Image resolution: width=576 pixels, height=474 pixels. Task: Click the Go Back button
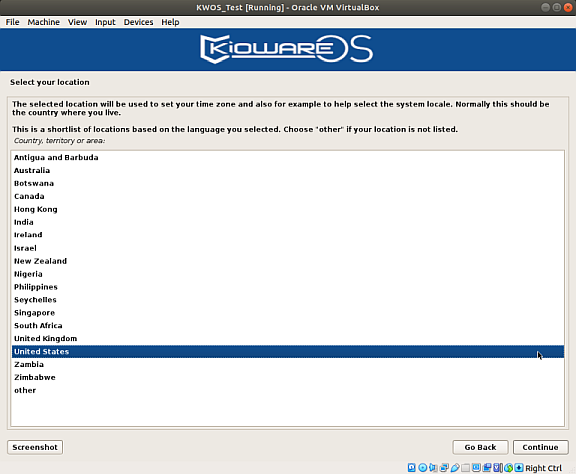point(480,447)
